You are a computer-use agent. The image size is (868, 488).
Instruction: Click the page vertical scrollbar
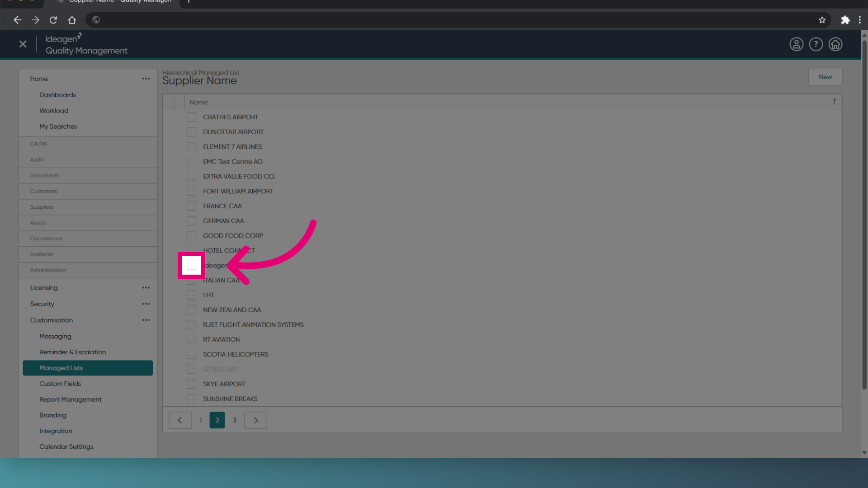click(864, 215)
